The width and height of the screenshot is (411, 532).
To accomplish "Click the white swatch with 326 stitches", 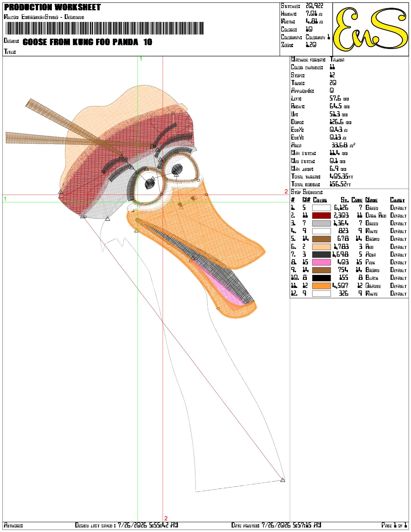I will [321, 294].
